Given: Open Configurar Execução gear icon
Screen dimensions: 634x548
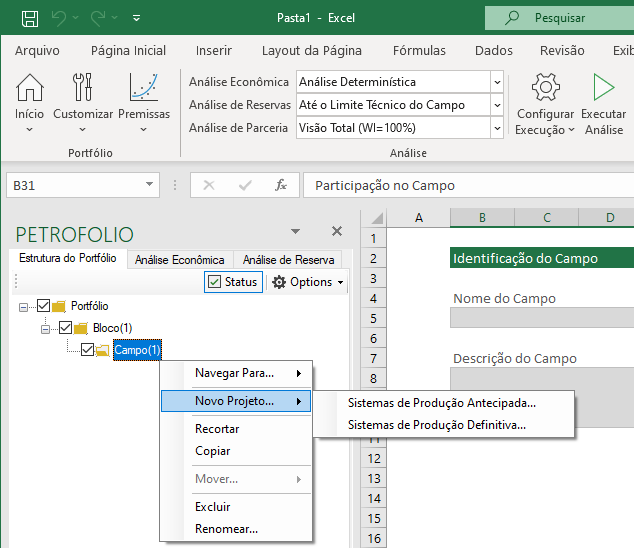Looking at the screenshot, I should (545, 89).
